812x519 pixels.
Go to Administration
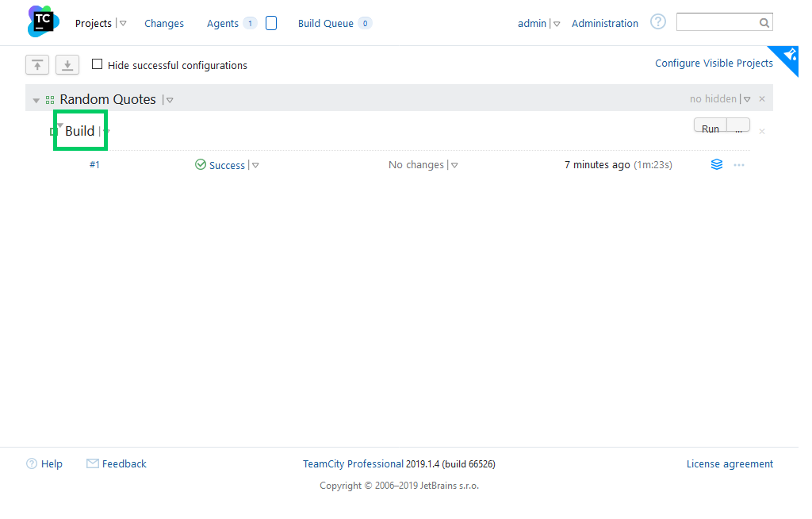pyautogui.click(x=605, y=23)
